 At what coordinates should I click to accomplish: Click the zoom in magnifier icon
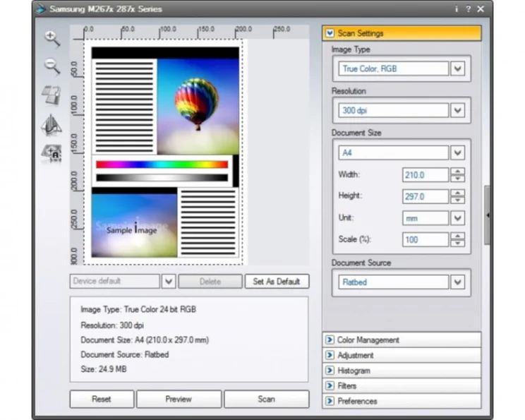pos(52,39)
